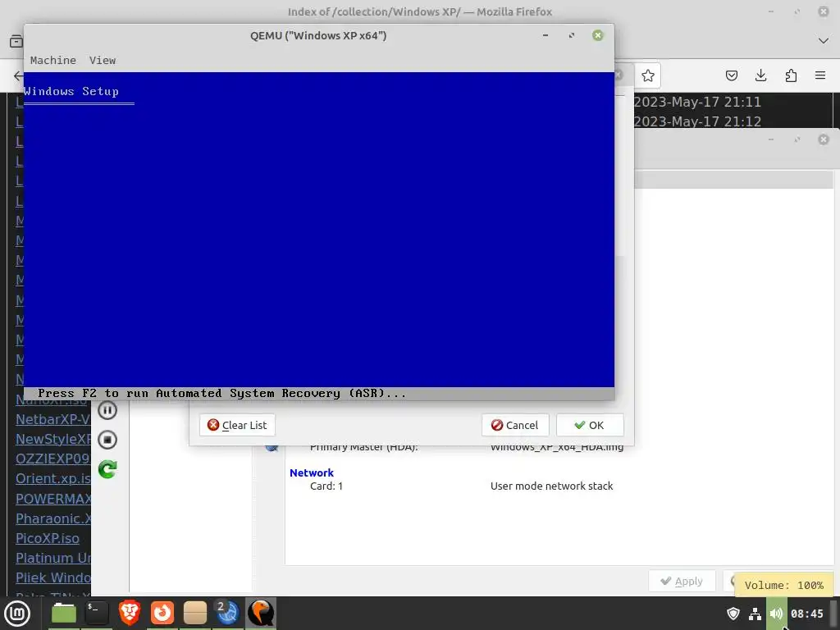Open the Pliek Windows link

(52, 578)
